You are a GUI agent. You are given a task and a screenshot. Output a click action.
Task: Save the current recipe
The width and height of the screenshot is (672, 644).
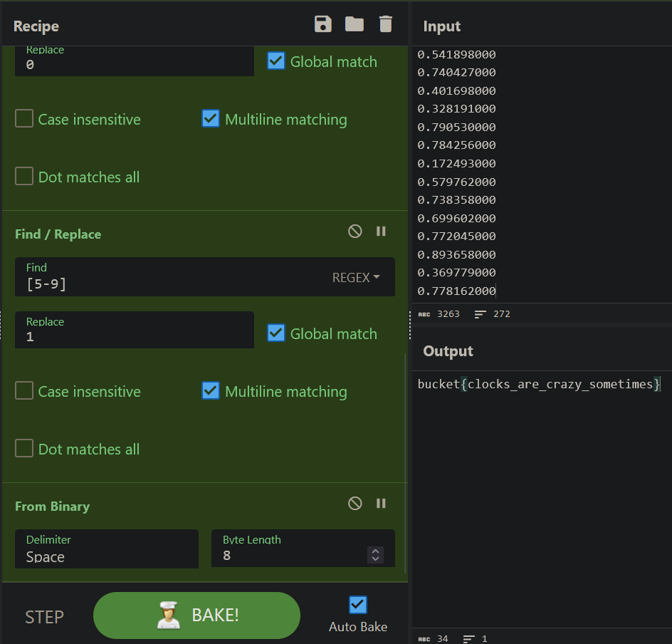pyautogui.click(x=322, y=24)
